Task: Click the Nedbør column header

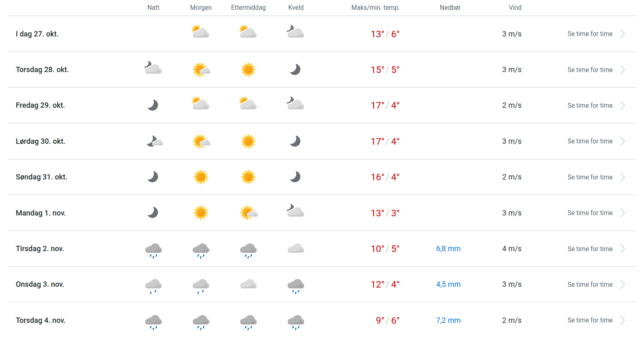Action: 450,8
